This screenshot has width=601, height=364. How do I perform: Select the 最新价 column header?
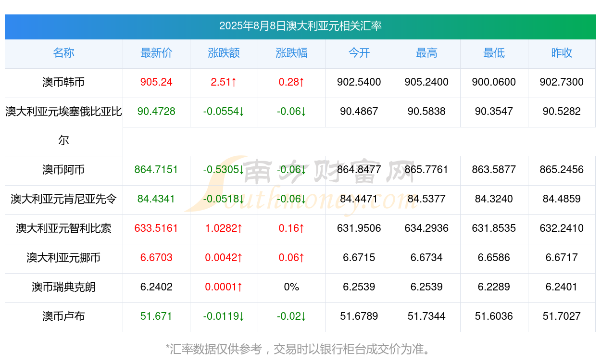(x=156, y=53)
